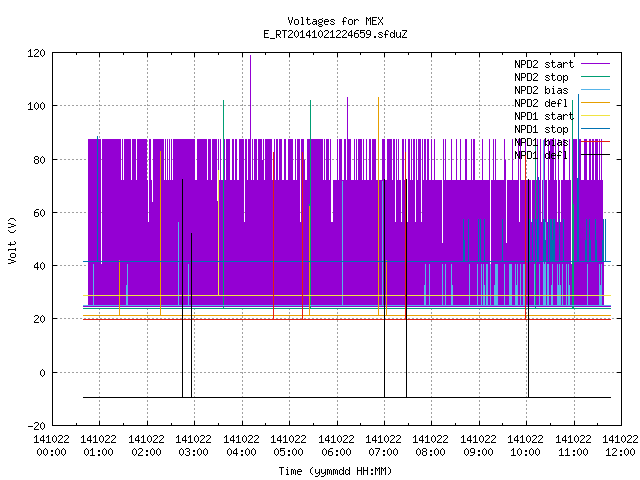Click the 'Time (yymmdd HH:MM)' x-axis label

335,471
